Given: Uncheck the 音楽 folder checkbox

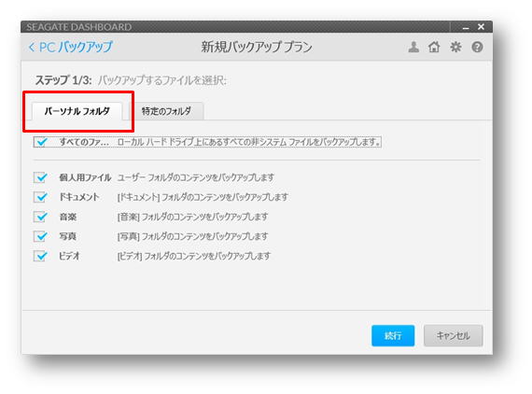Looking at the screenshot, I should [40, 217].
